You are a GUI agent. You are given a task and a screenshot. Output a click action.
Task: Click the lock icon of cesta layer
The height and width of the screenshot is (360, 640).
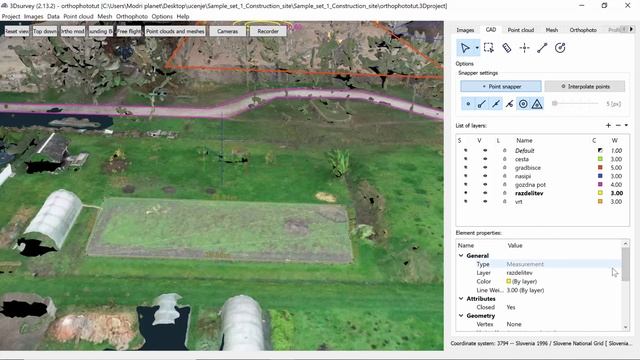pyautogui.click(x=504, y=159)
